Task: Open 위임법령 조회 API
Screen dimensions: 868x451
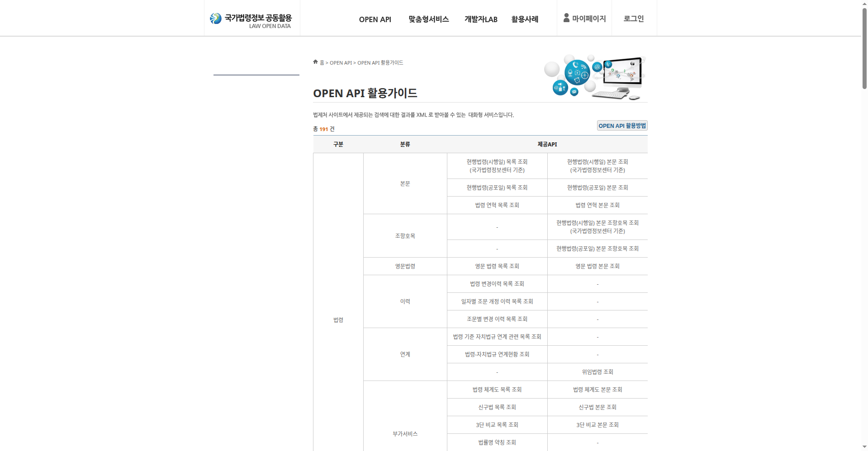Action: [598, 372]
